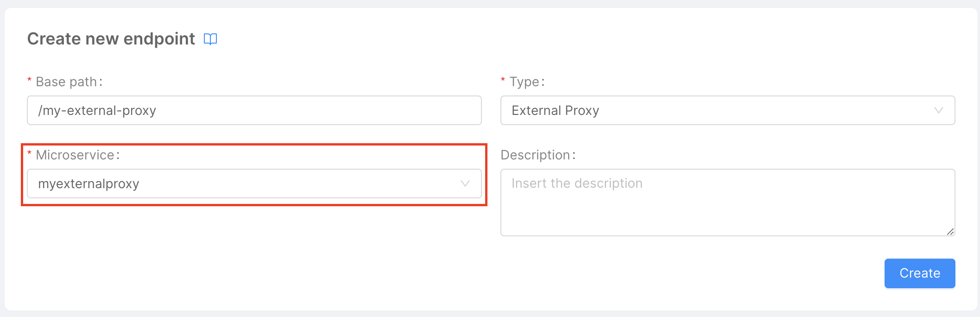Click the Create new endpoint heading
This screenshot has height=317, width=980.
tap(111, 39)
